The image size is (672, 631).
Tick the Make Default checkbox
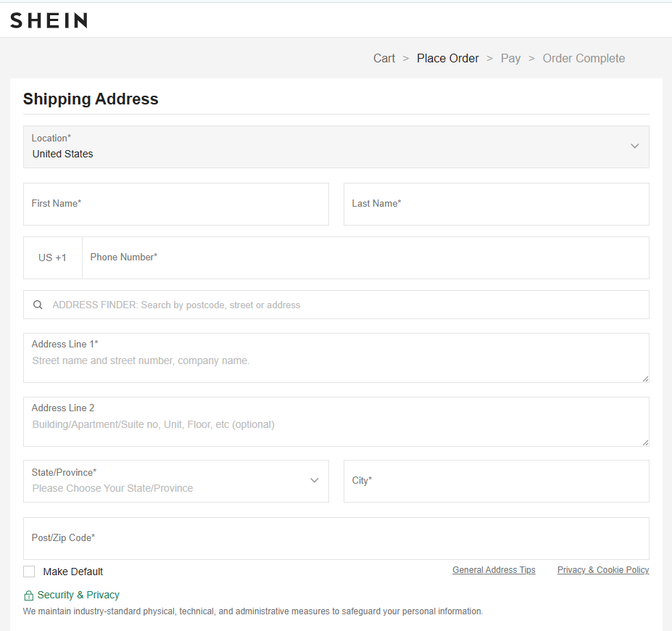29,572
